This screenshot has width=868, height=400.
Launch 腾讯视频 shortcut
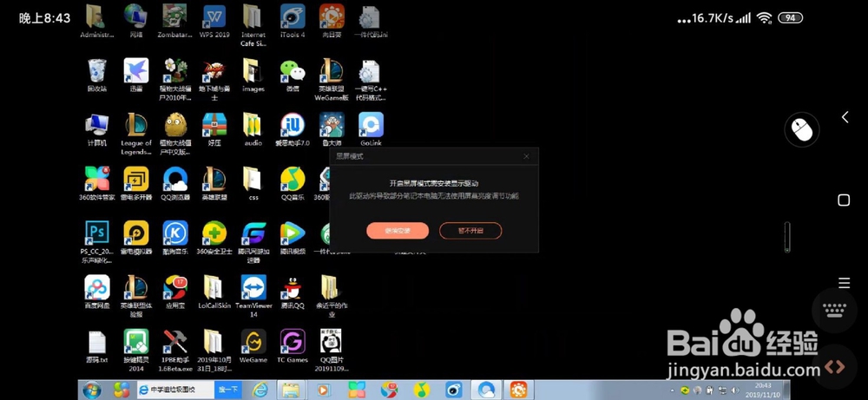point(293,238)
